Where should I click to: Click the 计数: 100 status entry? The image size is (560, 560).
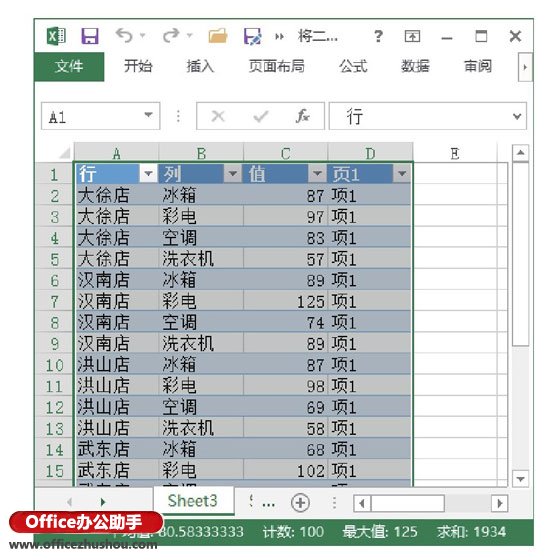pyautogui.click(x=293, y=532)
